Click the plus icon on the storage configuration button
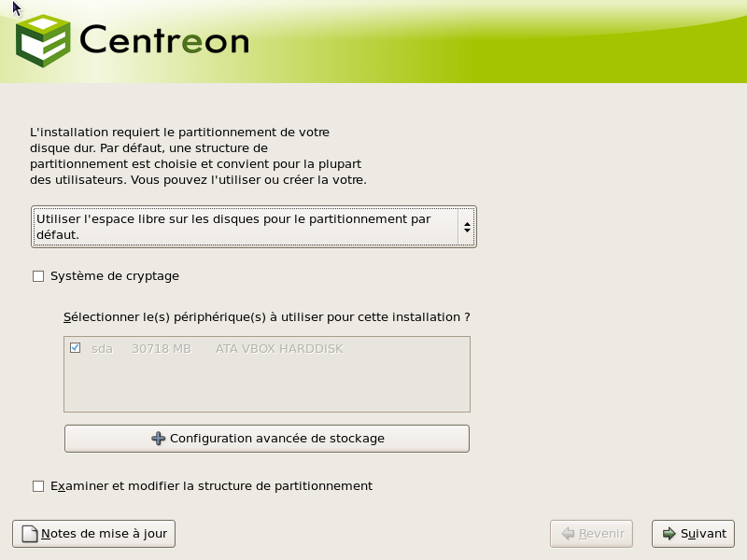The image size is (747, 560). [x=159, y=439]
